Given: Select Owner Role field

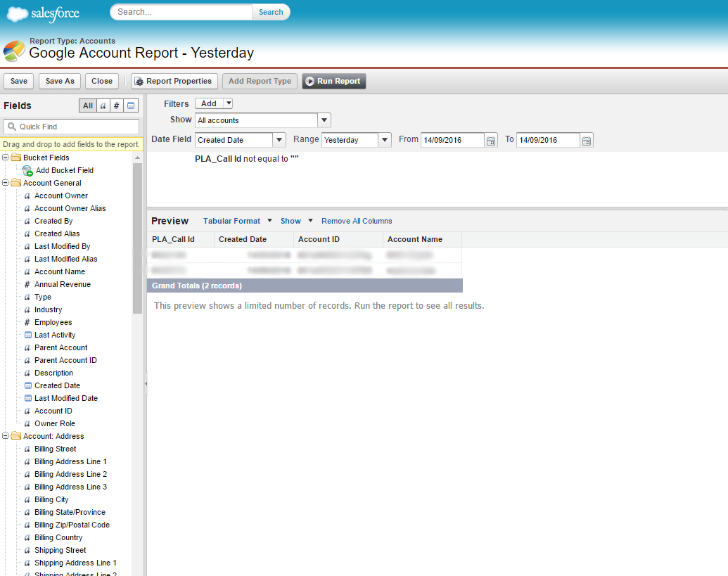Looking at the screenshot, I should 55,423.
